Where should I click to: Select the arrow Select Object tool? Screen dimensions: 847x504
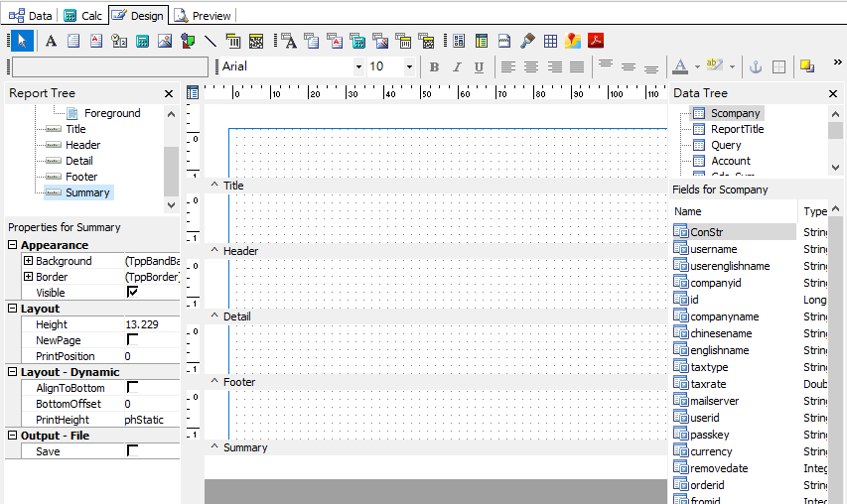22,41
